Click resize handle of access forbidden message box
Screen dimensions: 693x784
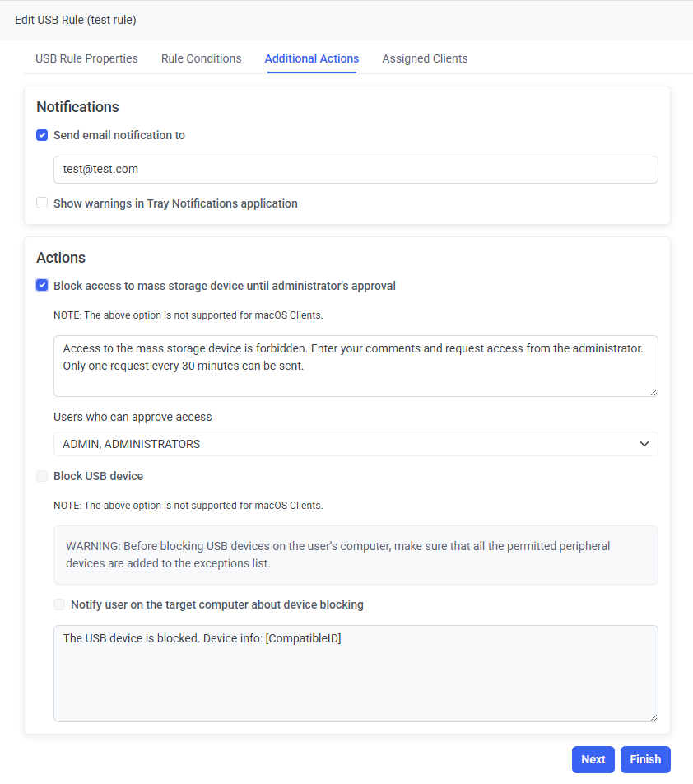[x=653, y=392]
